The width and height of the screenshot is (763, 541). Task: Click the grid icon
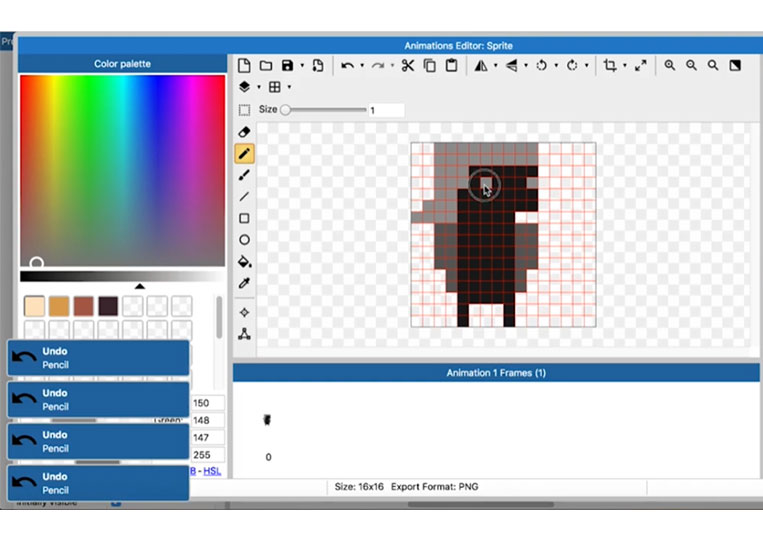(x=274, y=87)
